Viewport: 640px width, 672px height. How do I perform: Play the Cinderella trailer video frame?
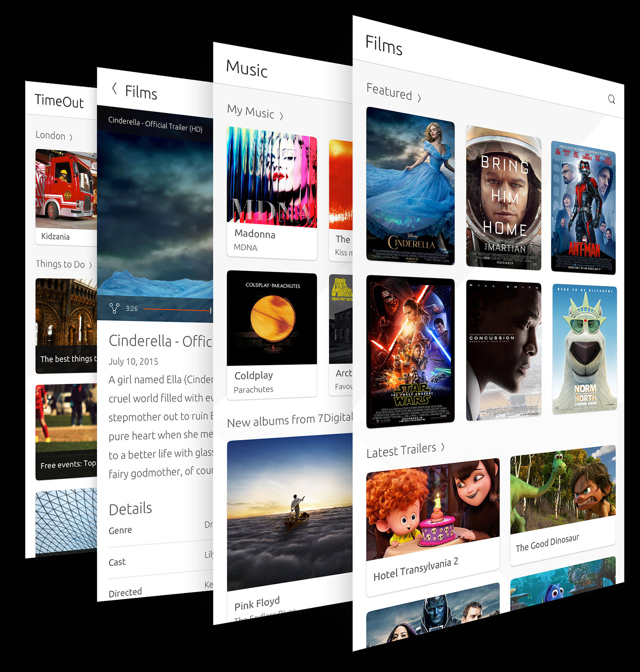tap(155, 215)
